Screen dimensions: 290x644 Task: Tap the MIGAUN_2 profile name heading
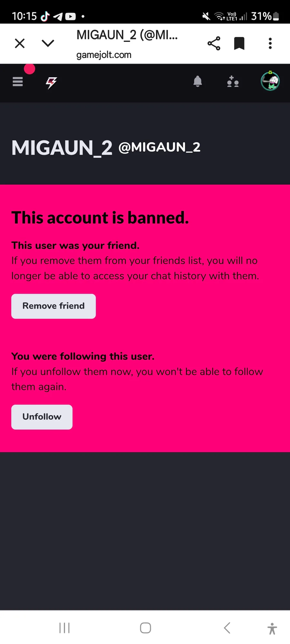click(x=62, y=148)
